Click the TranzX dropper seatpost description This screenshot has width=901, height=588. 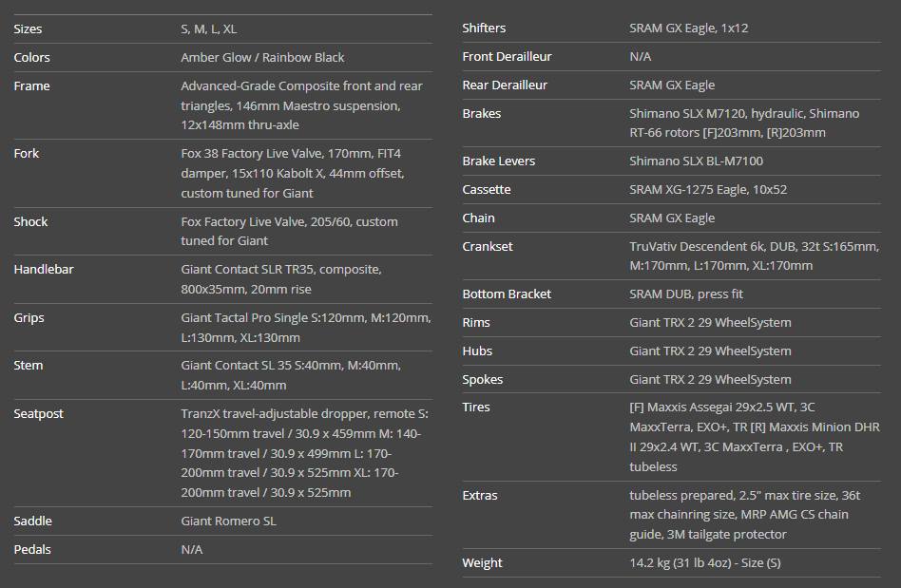[x=304, y=453]
